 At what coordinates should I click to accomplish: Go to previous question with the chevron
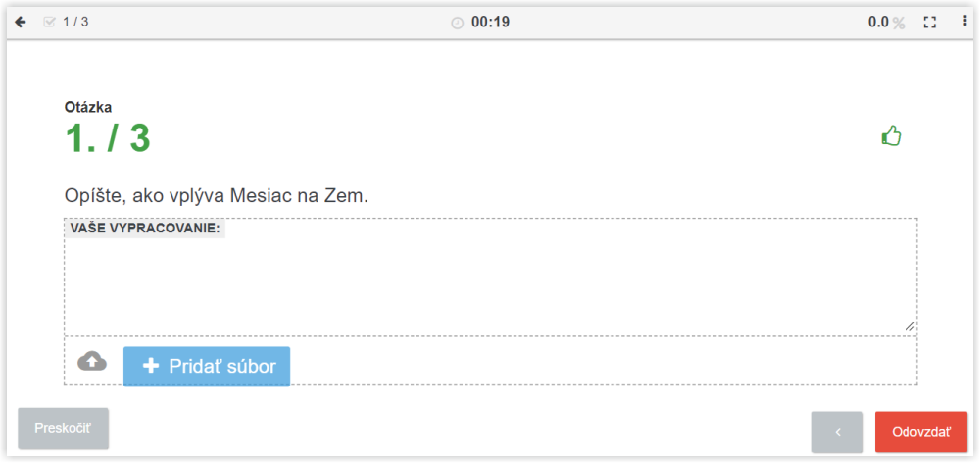click(838, 432)
